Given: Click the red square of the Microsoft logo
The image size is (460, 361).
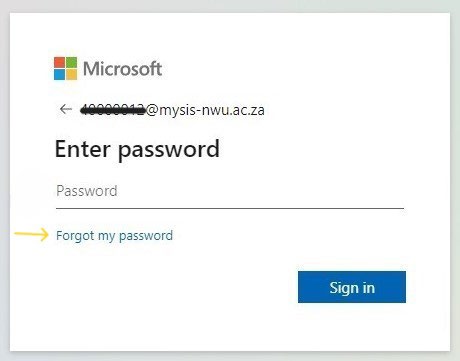Looking at the screenshot, I should click(59, 62).
